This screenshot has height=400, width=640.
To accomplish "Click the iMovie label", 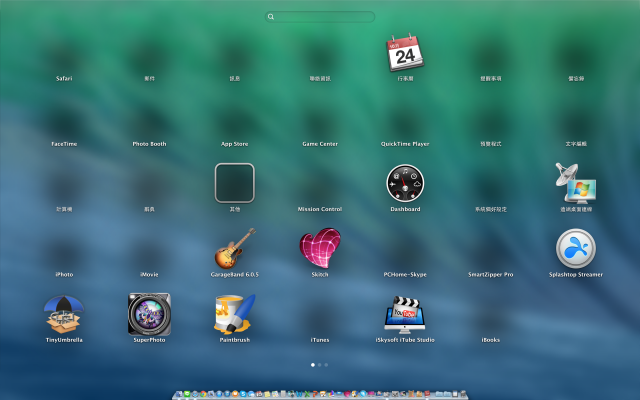I will point(149,274).
